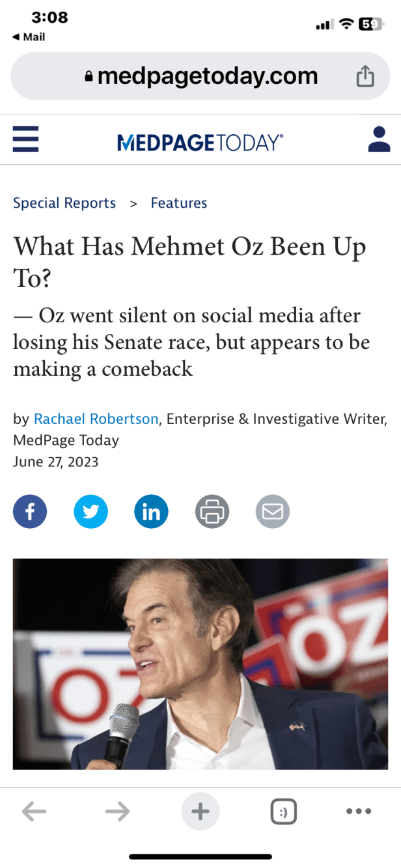Share article on Facebook
This screenshot has height=868, width=401.
30,511
